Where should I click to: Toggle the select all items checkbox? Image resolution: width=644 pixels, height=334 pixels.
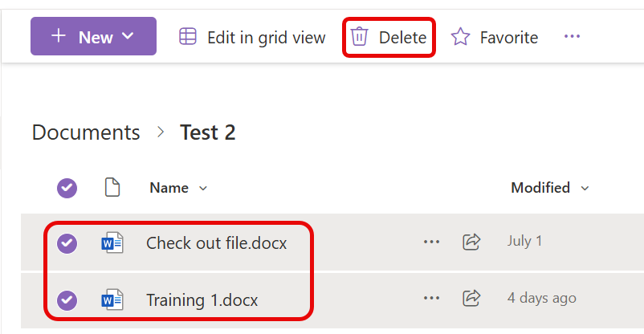point(67,188)
